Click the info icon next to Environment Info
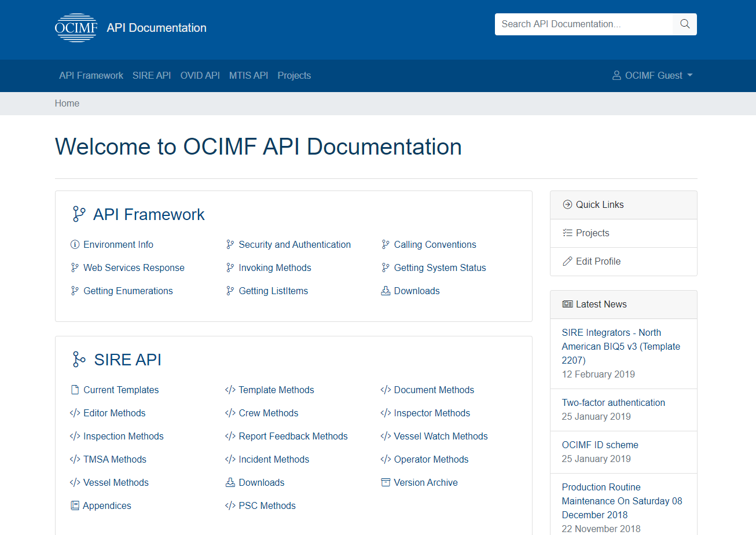Screen dimensions: 756x535 tap(75, 244)
